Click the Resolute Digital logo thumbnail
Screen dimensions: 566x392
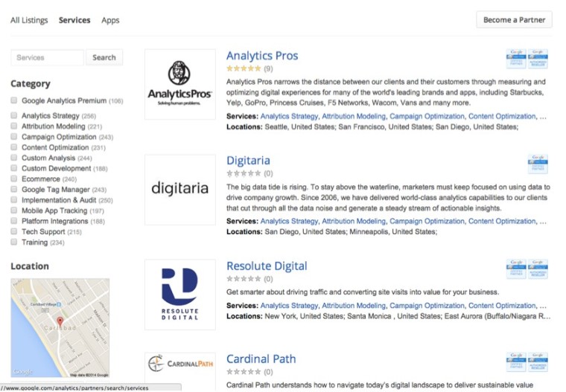click(179, 295)
